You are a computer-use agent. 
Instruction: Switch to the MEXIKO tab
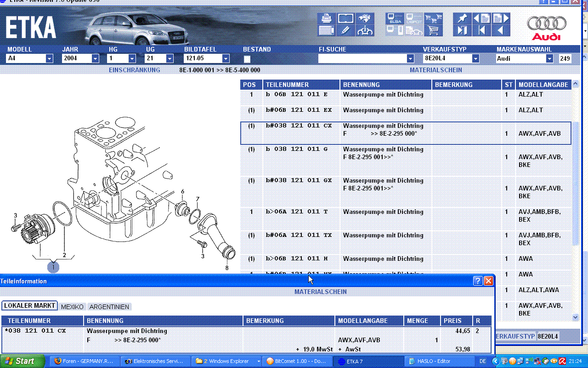[72, 307]
